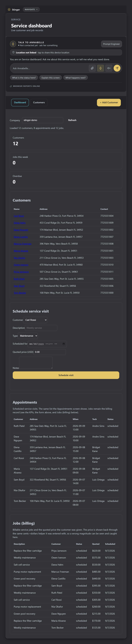132x644 pixels.
Task: Click the address '507 Citrus Grove Ln, Stuart FL 34961'
Action: (59, 272)
